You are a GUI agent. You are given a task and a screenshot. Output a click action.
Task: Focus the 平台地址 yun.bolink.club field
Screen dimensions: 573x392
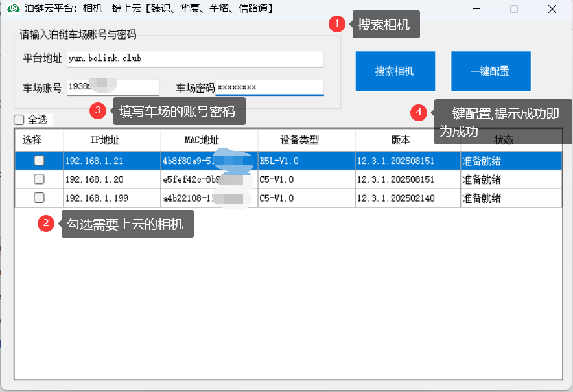194,59
